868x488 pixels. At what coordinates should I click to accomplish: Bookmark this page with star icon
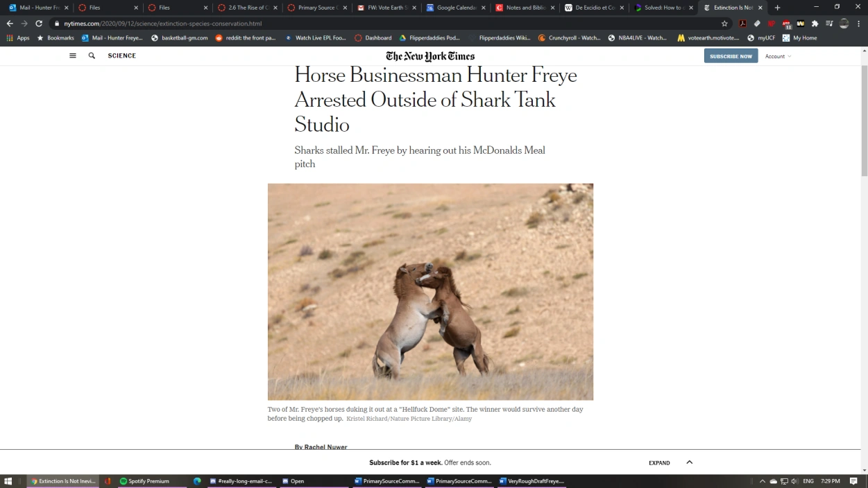click(724, 24)
